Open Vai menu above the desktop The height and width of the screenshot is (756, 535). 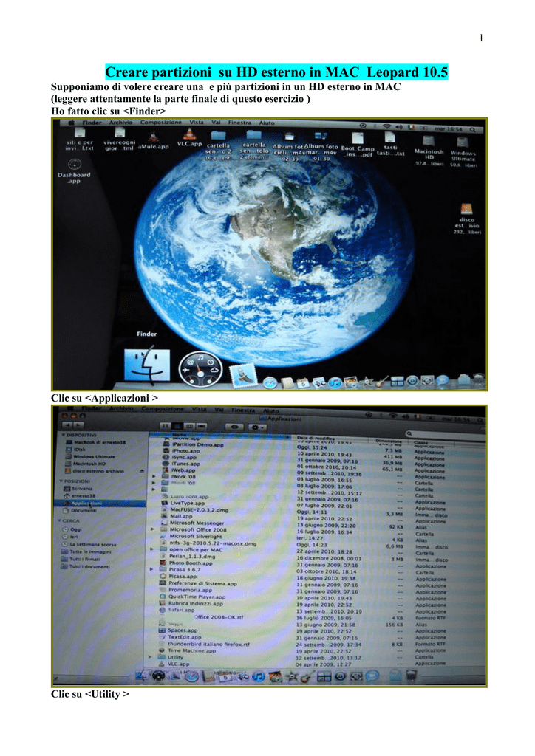[216, 123]
